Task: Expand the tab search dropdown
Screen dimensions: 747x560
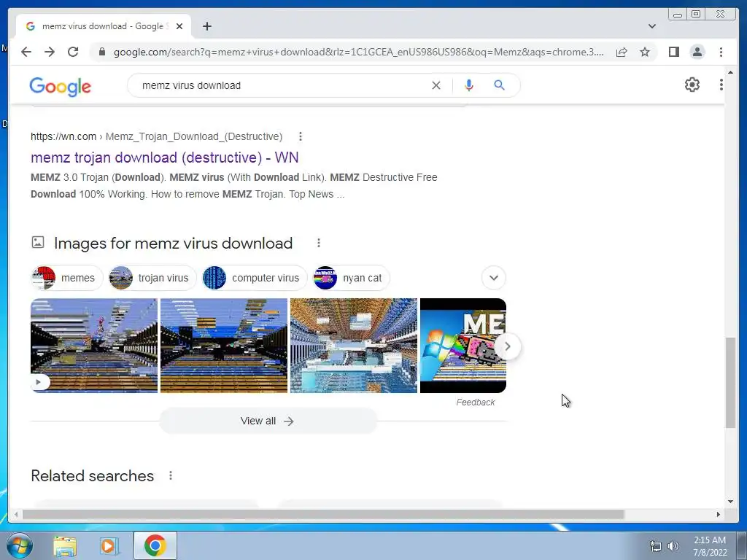Action: click(651, 26)
